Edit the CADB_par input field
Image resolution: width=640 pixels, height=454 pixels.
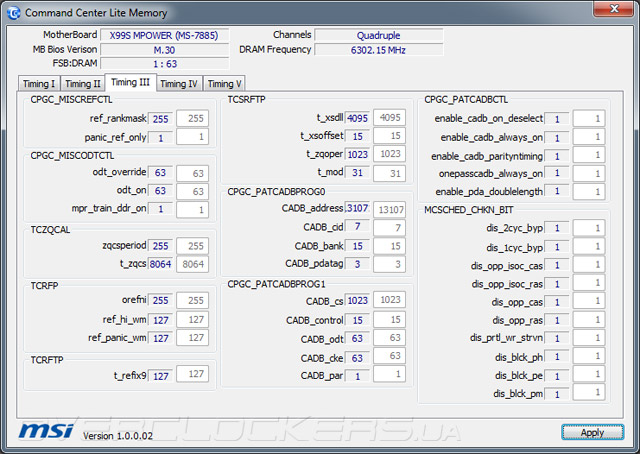tap(389, 374)
